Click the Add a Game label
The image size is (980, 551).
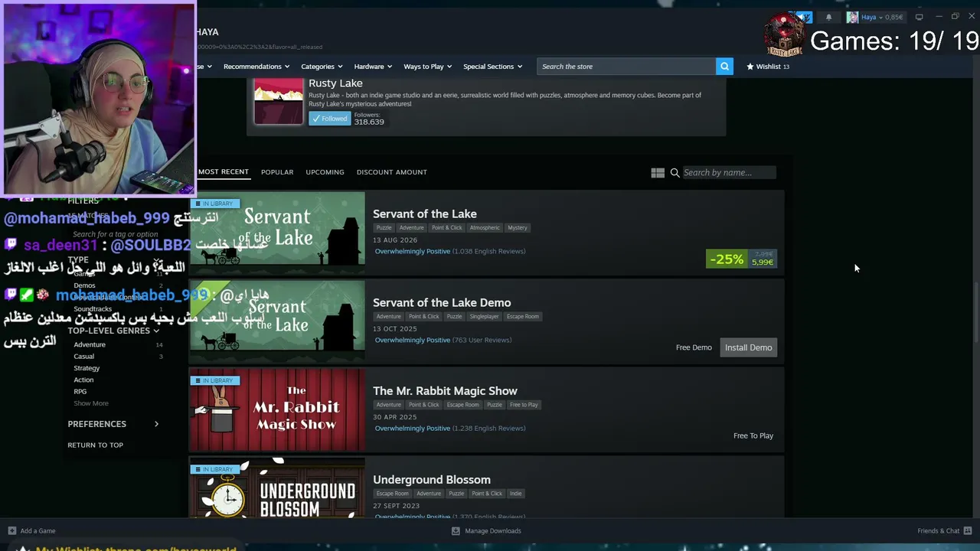point(38,530)
